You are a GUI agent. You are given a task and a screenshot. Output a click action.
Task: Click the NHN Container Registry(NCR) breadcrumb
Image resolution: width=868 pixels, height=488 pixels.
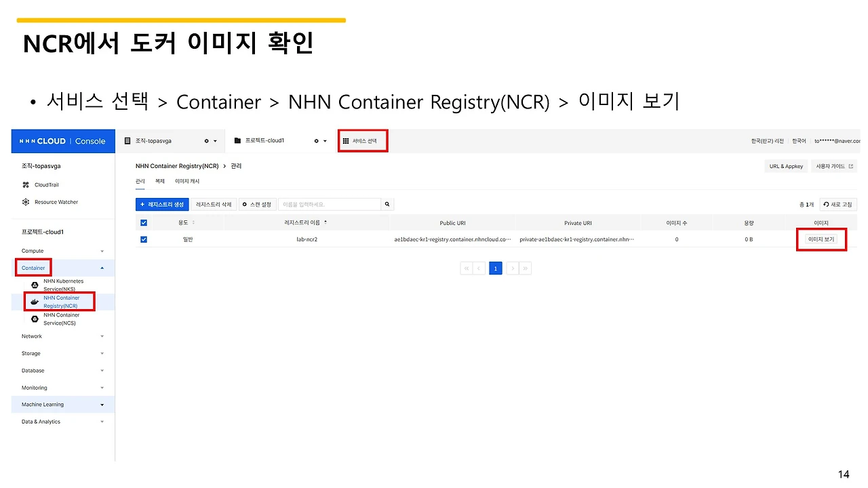[177, 166]
